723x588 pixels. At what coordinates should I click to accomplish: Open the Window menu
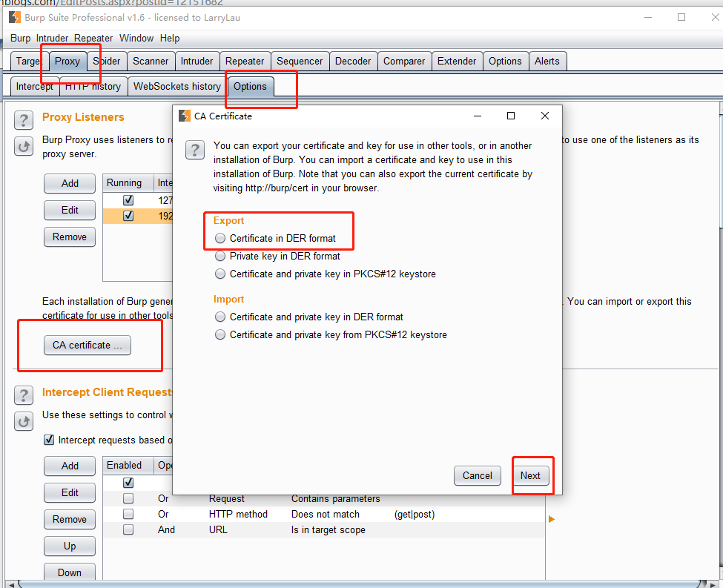tap(136, 39)
